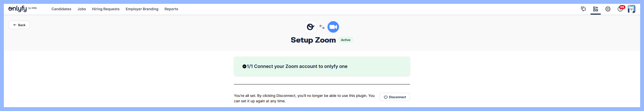Image resolution: width=644 pixels, height=111 pixels.
Task: Click the green Active status badge
Action: click(346, 40)
